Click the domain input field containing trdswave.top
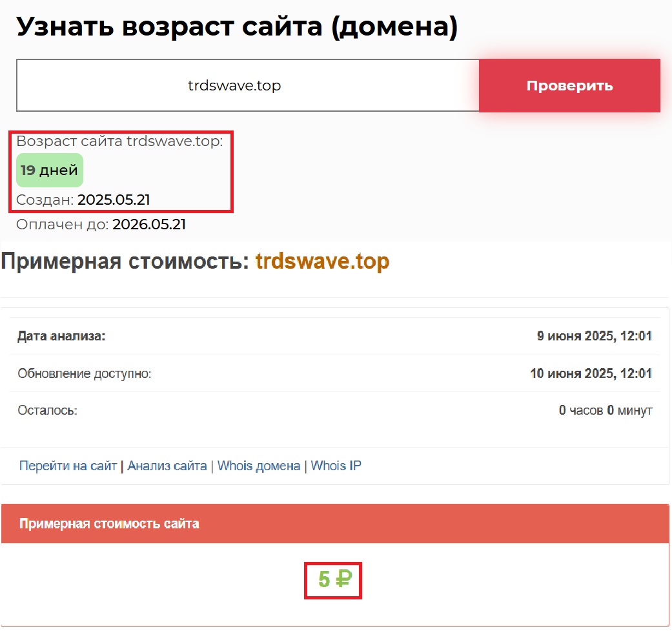 click(247, 85)
